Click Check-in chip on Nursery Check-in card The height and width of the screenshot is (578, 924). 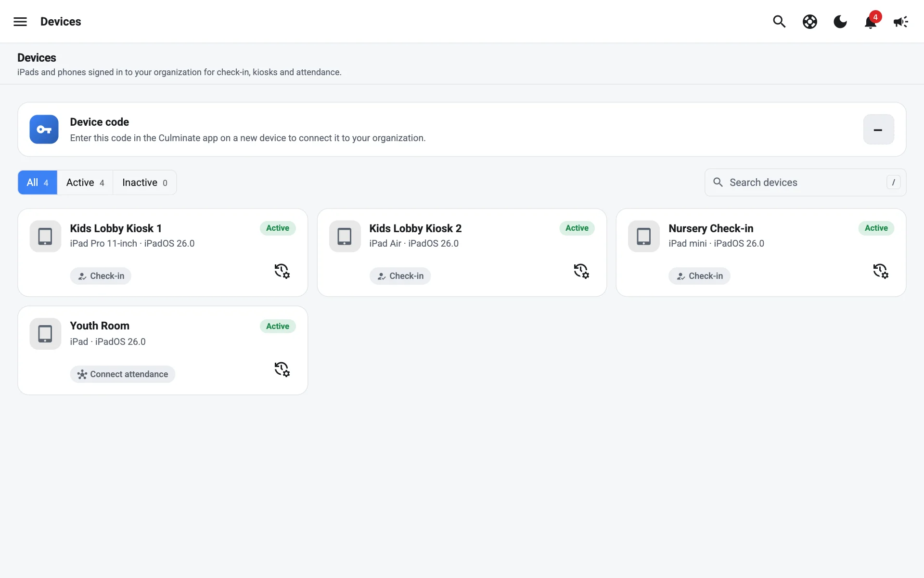coord(699,276)
